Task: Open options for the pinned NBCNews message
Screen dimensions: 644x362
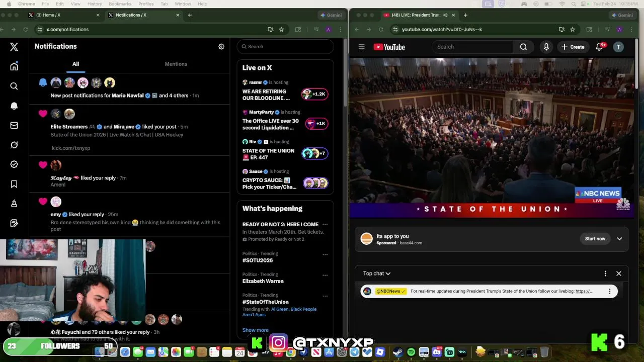Action: click(x=609, y=291)
